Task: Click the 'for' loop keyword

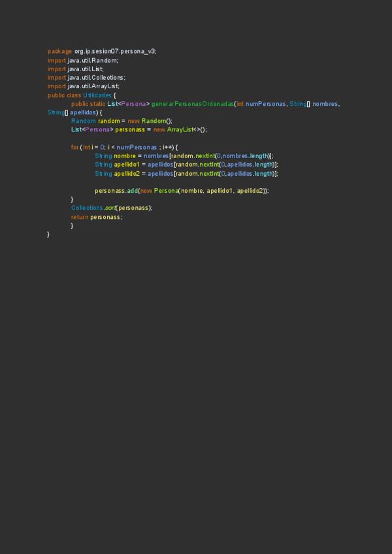Action: pyautogui.click(x=75, y=147)
